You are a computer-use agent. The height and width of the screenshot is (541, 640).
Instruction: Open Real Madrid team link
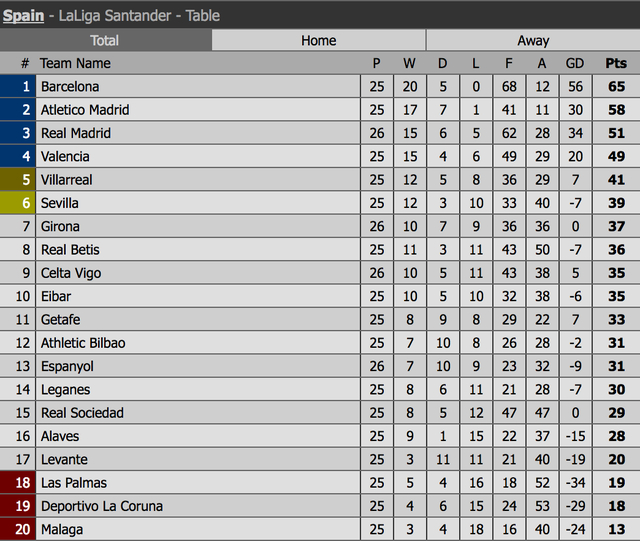click(76, 133)
